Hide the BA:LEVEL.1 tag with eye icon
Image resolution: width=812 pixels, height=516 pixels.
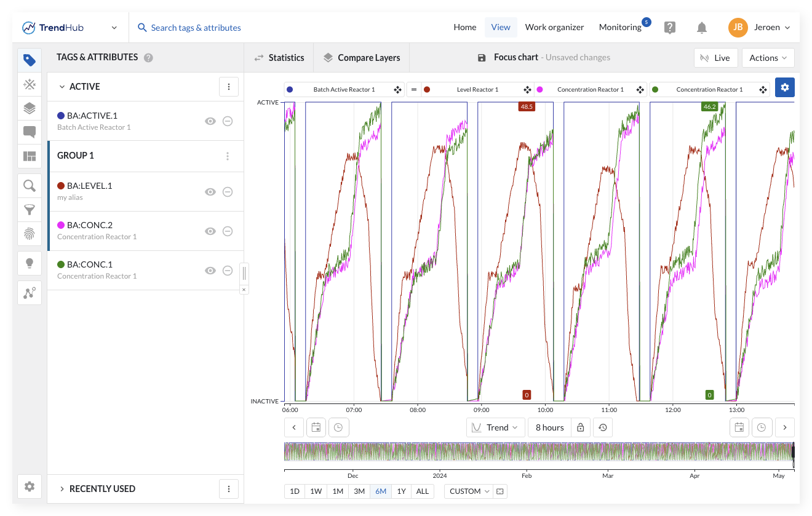(x=210, y=192)
